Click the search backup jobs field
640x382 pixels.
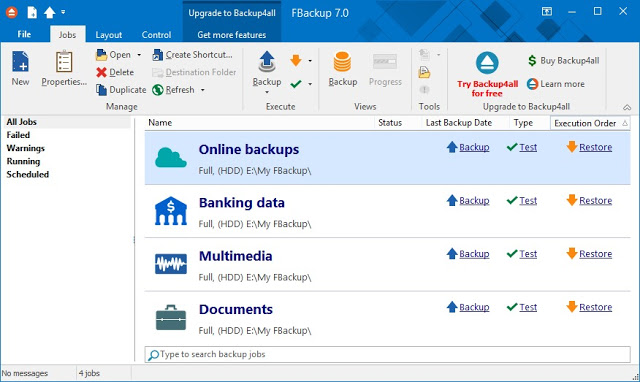pos(387,354)
